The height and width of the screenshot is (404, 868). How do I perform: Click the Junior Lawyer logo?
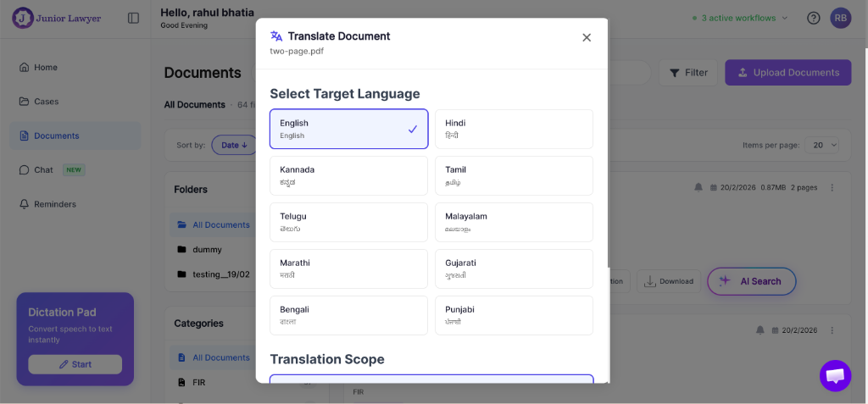point(57,19)
